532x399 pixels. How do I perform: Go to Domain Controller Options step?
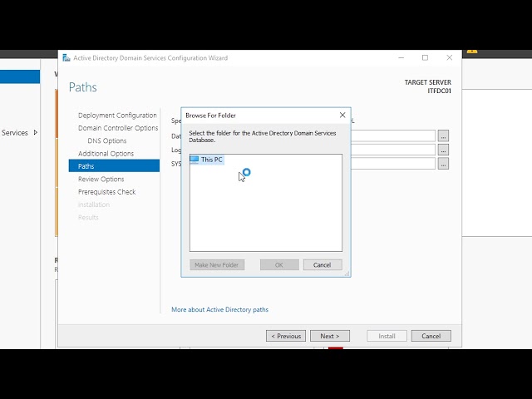click(118, 128)
